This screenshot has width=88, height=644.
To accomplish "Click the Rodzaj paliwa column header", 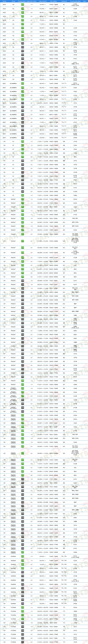I will [22, 1].
